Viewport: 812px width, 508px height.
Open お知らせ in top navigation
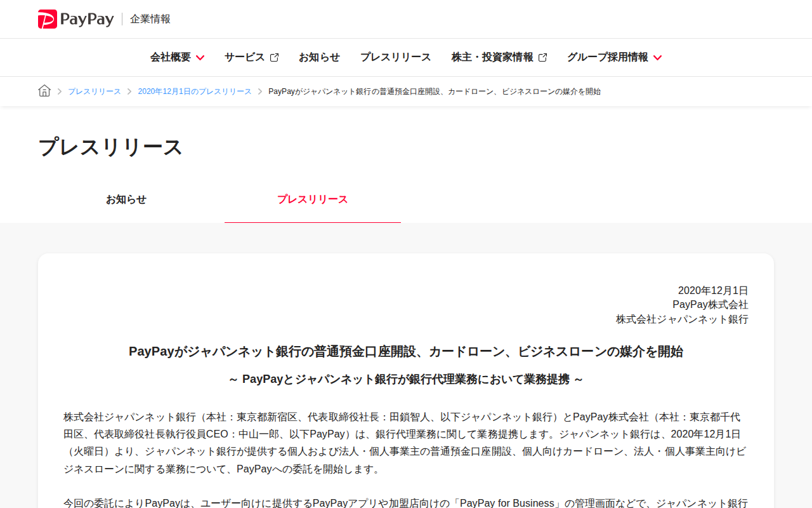319,57
